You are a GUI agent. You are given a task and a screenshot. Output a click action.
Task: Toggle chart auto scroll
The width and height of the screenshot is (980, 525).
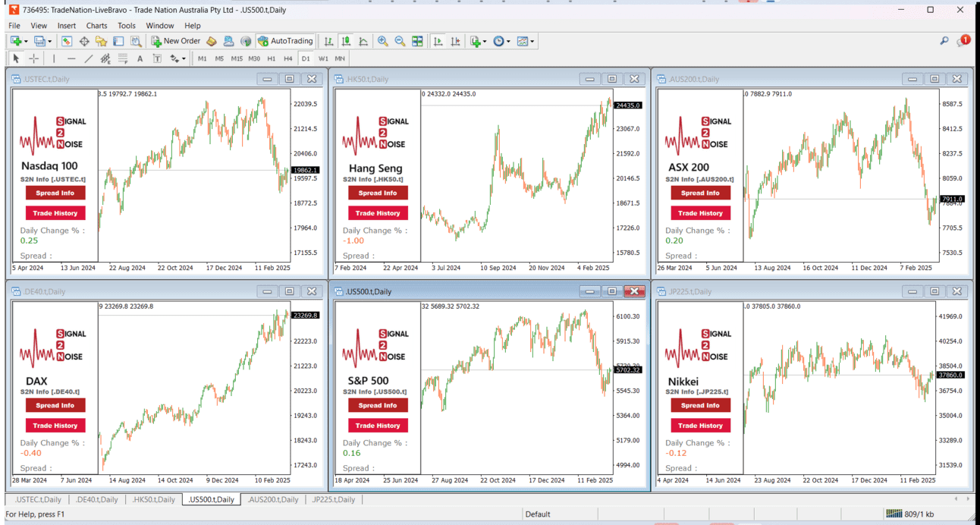tap(438, 40)
